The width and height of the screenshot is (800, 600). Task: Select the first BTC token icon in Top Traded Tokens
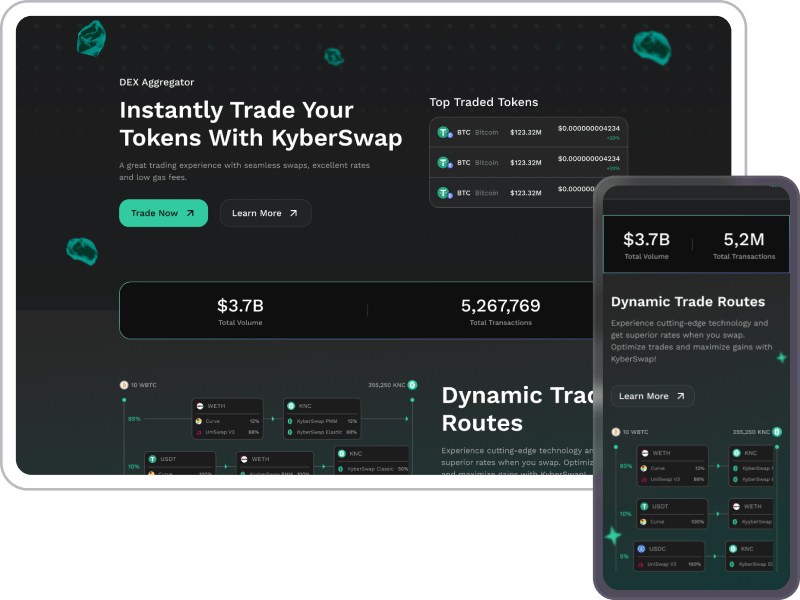[x=444, y=132]
